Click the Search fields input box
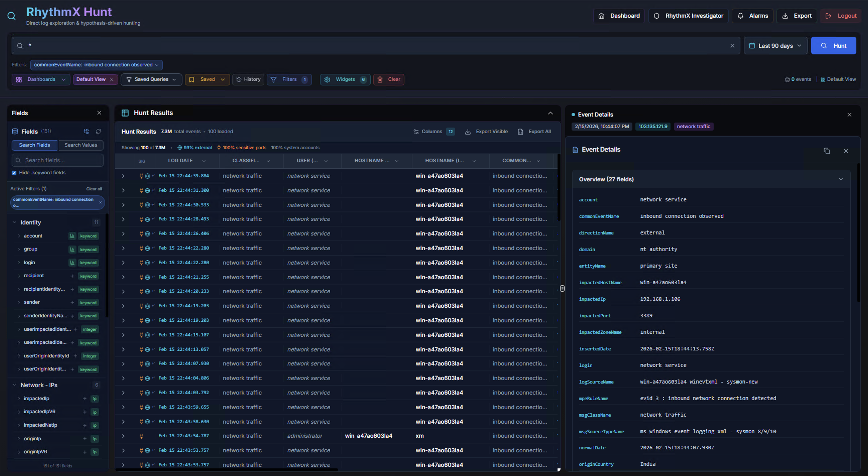The width and height of the screenshot is (868, 476). [58, 160]
